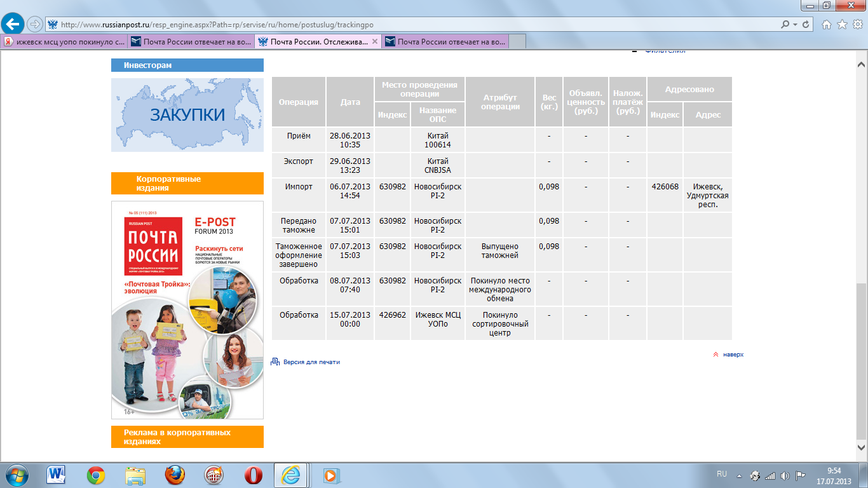Click the Выпущено таможней attribute cell
The image size is (868, 488).
pos(500,255)
